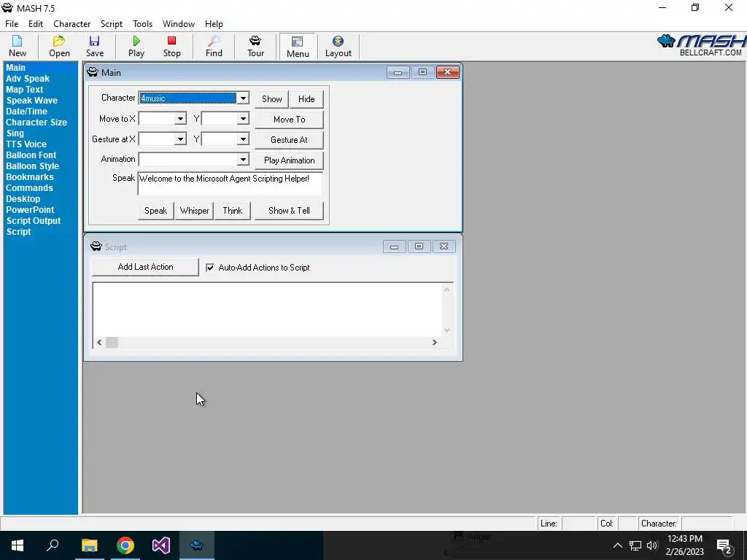This screenshot has height=560, width=747.
Task: Start playback with the green Play icon
Action: click(x=136, y=46)
